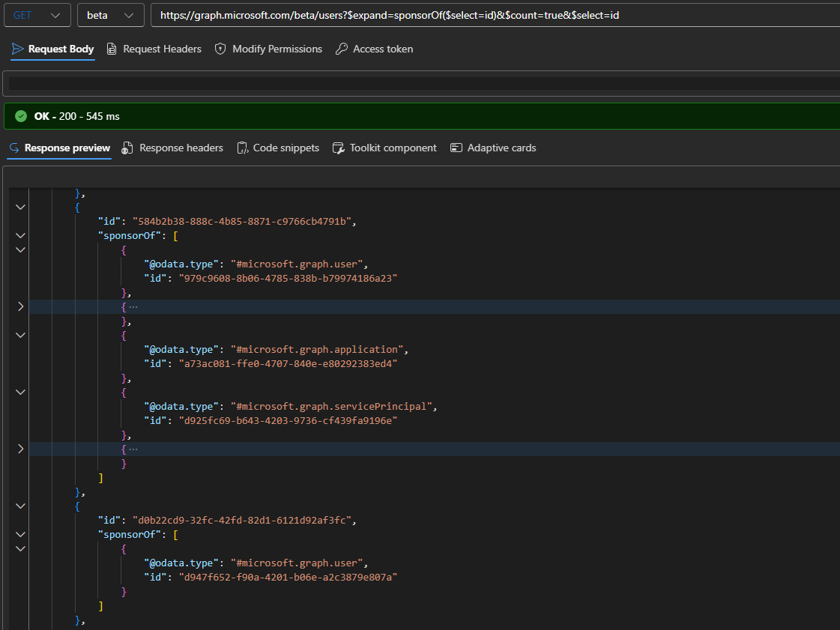
Task: Click the Request Headers document icon
Action: 112,49
